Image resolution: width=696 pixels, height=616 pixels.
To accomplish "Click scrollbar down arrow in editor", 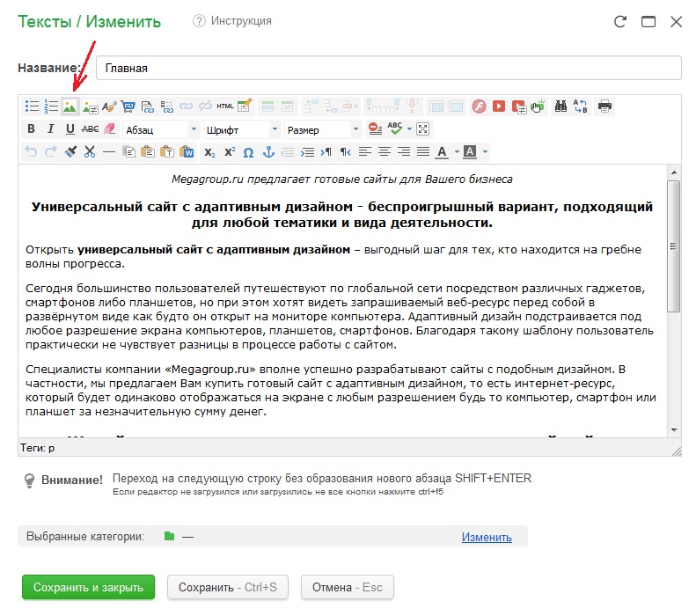I will click(674, 429).
